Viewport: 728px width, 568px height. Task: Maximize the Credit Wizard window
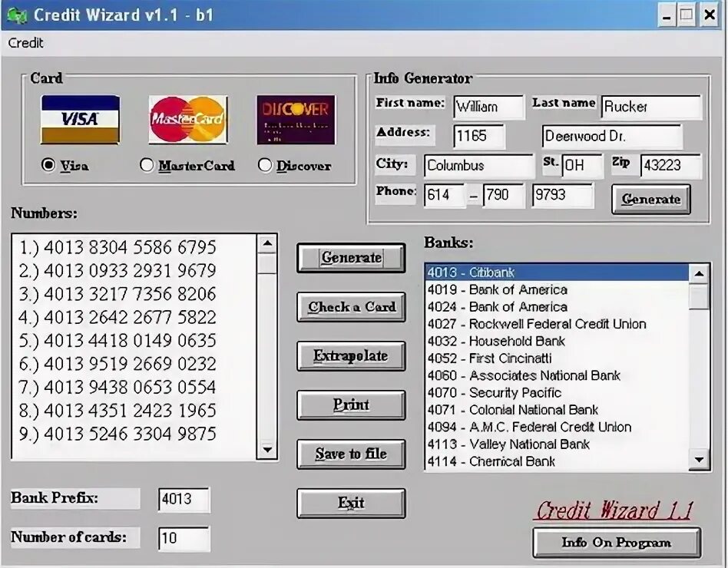(x=687, y=16)
